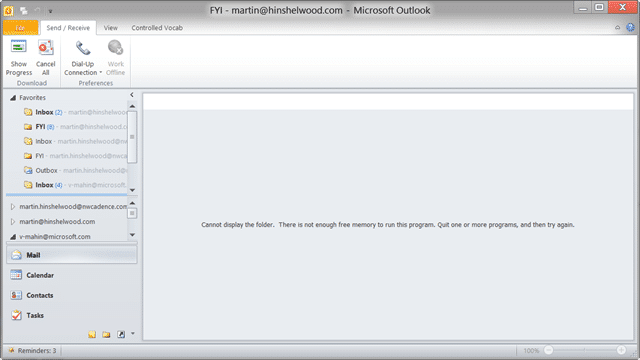
Task: Select FYI martin.hinshelwood@nwca folder
Action: (x=76, y=156)
